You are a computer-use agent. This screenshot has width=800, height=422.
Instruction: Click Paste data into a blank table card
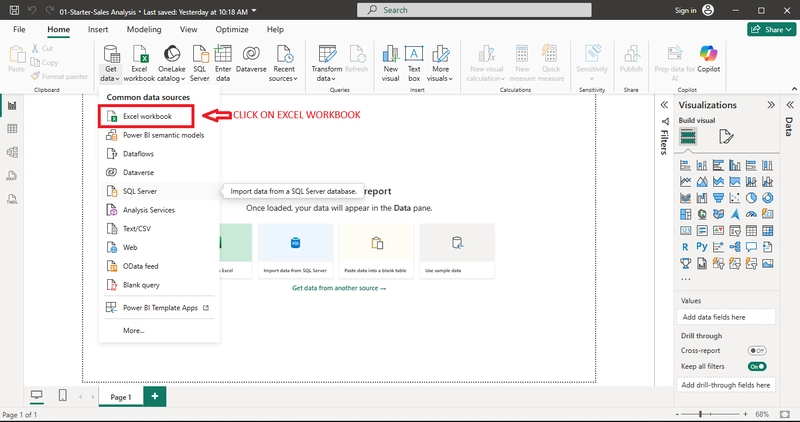pos(376,251)
